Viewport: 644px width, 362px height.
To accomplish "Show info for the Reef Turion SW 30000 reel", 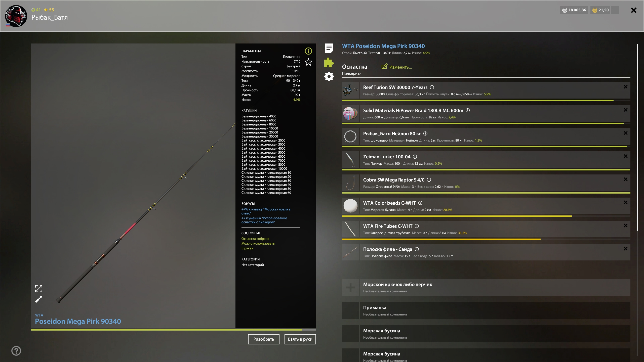I will [432, 87].
